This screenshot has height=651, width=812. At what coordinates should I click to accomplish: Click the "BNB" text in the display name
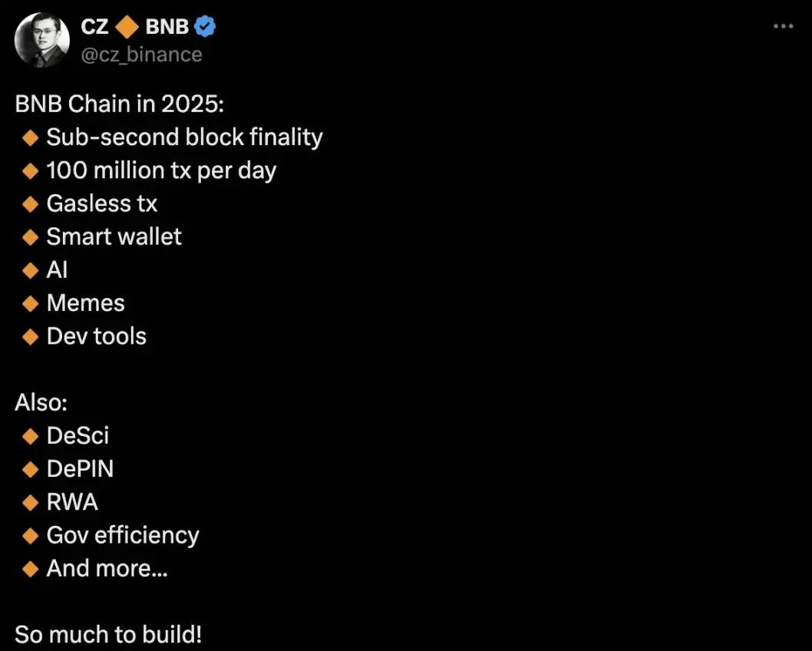[167, 27]
